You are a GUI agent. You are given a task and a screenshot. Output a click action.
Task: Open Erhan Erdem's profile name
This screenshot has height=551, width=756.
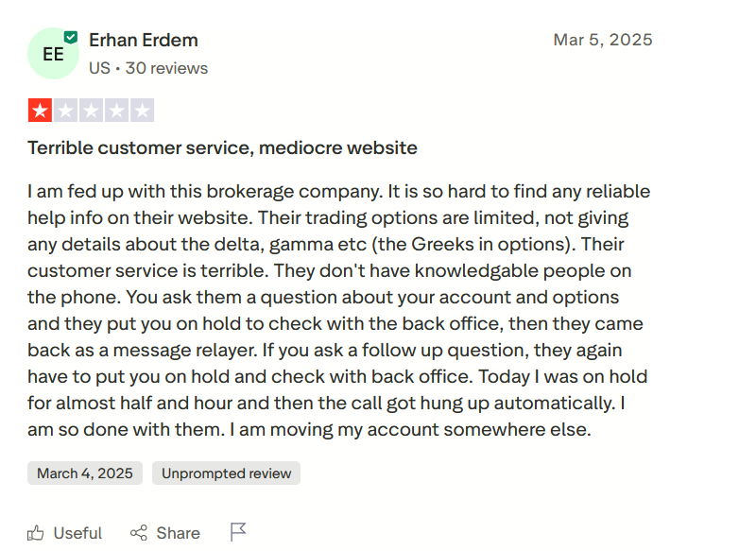click(x=143, y=40)
